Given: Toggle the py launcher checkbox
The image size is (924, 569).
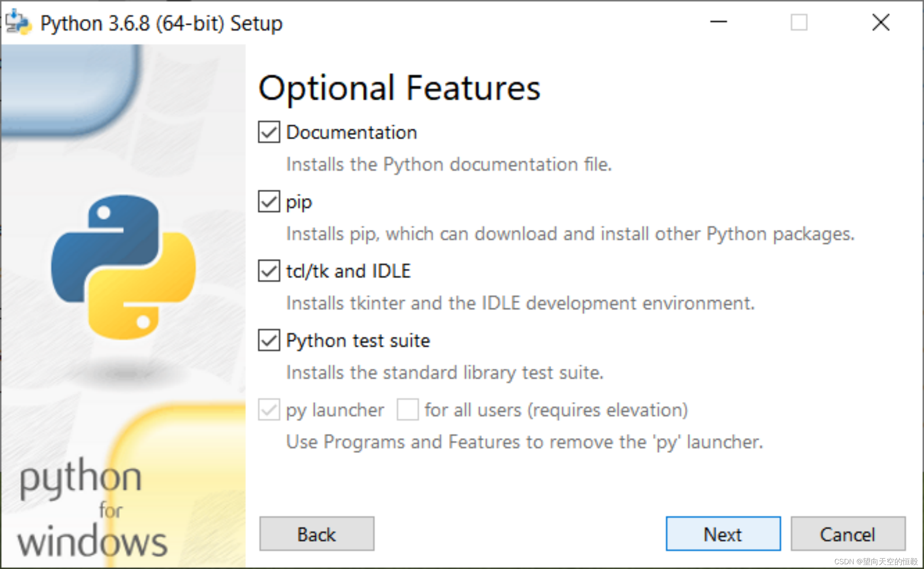Looking at the screenshot, I should pyautogui.click(x=269, y=409).
